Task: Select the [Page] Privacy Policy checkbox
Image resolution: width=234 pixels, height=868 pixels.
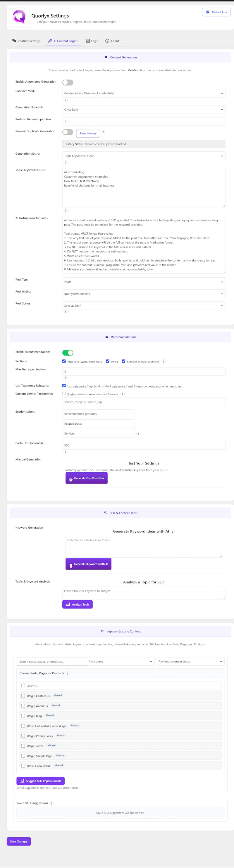Action: [23, 736]
